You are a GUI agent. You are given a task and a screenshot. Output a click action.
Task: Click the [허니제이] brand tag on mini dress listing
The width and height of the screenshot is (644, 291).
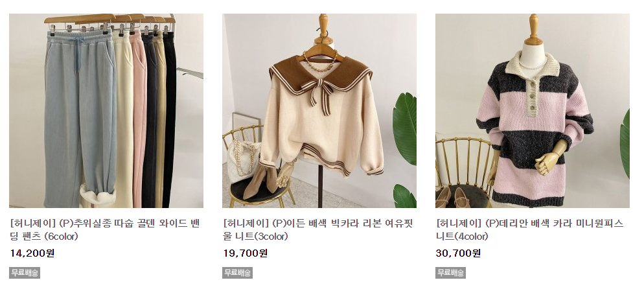(459, 224)
